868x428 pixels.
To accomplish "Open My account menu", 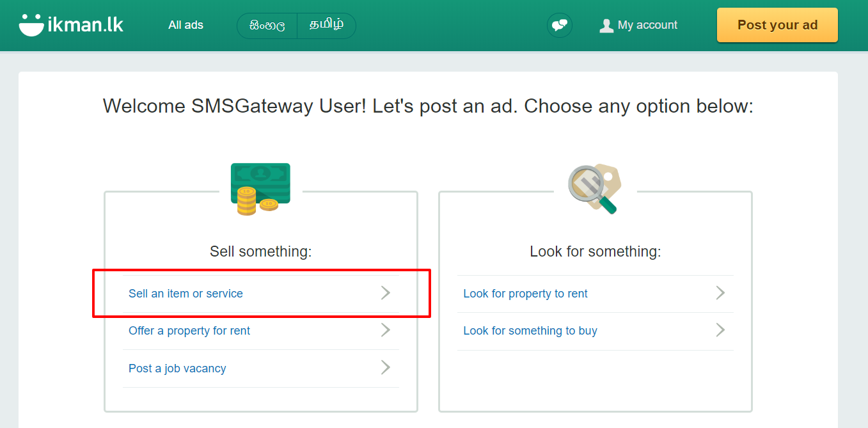I will click(x=638, y=26).
